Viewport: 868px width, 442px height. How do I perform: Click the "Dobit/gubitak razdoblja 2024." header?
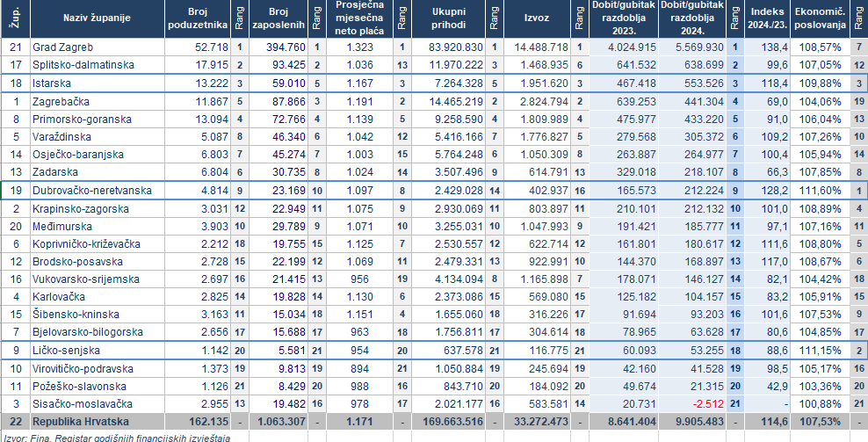(x=691, y=18)
